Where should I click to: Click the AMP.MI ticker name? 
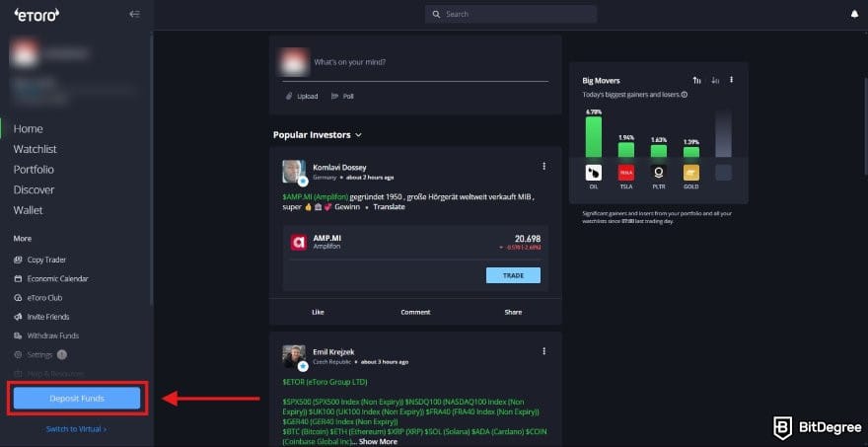[327, 238]
